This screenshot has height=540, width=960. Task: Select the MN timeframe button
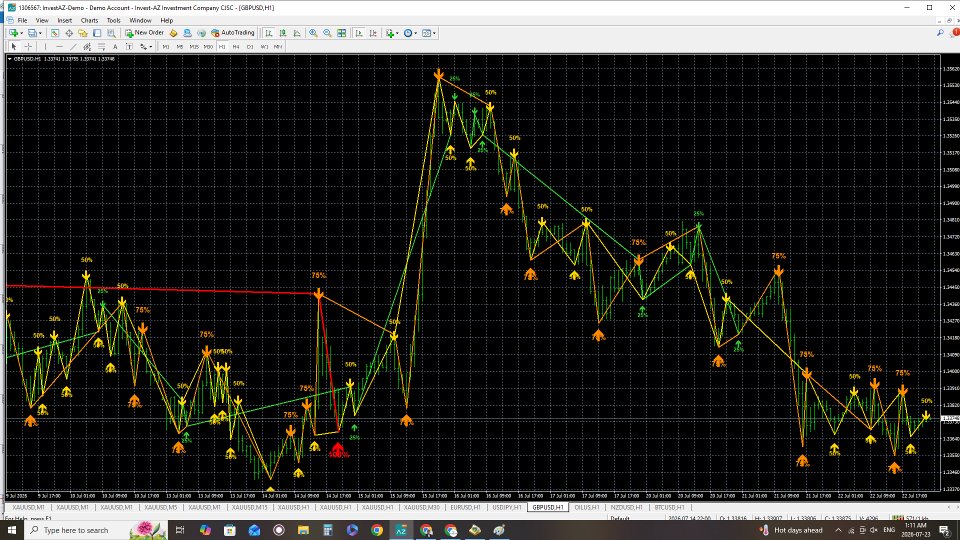[278, 47]
